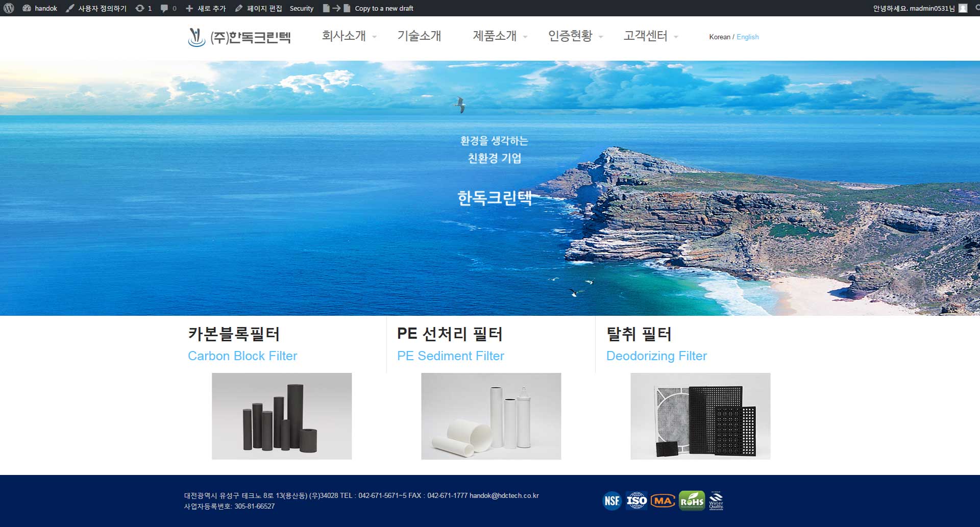Image resolution: width=980 pixels, height=527 pixels.
Task: Click the RoHS certification badge
Action: [x=692, y=500]
